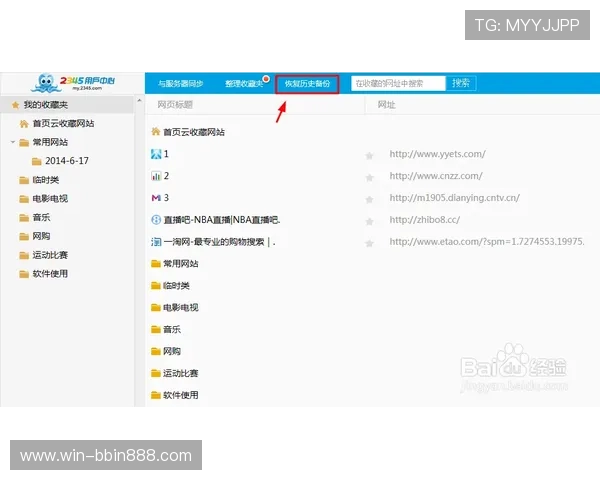This screenshot has width=600, height=480.
Task: Click folder icon of main list 电影电视
Action: [156, 307]
